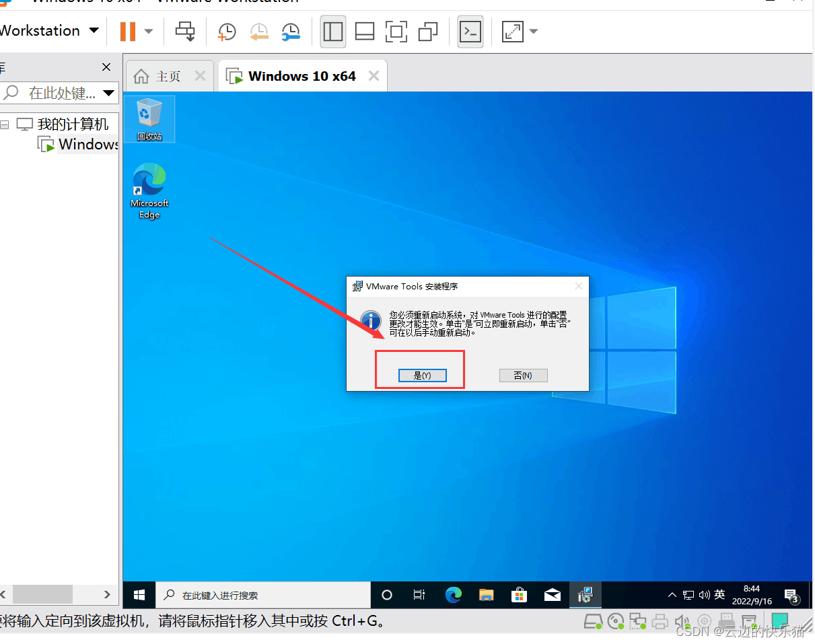
Task: Click 否(N) to restart later
Action: (523, 375)
